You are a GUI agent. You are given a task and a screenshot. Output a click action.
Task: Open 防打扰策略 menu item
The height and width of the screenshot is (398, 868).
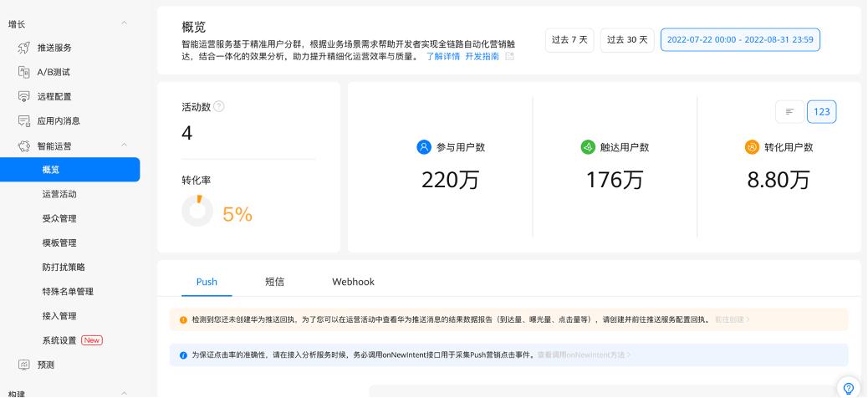pyautogui.click(x=64, y=268)
